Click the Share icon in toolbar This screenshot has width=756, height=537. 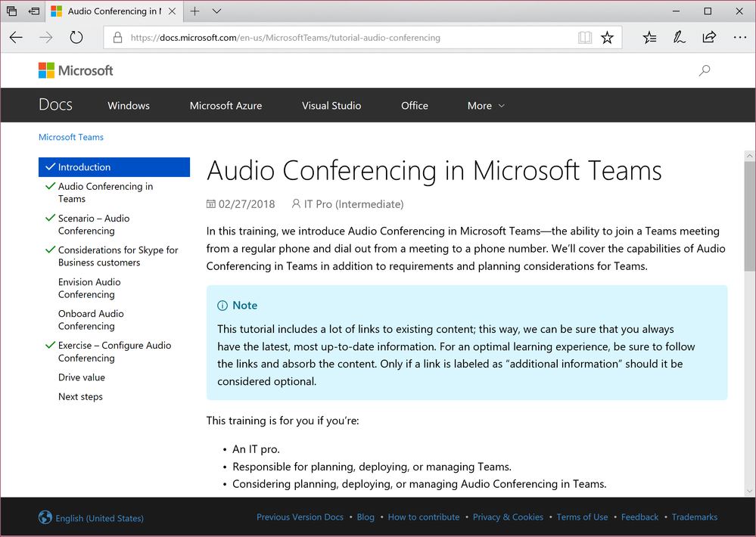pyautogui.click(x=709, y=38)
